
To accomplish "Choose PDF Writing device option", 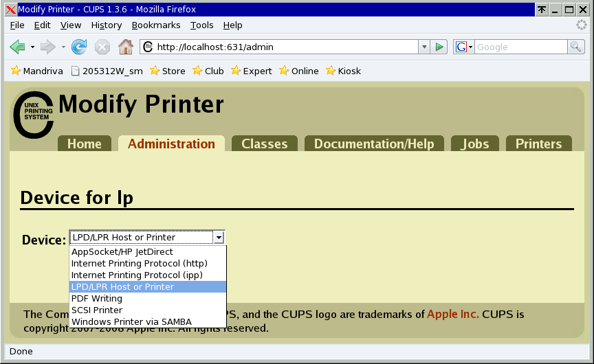I will [148, 299].
